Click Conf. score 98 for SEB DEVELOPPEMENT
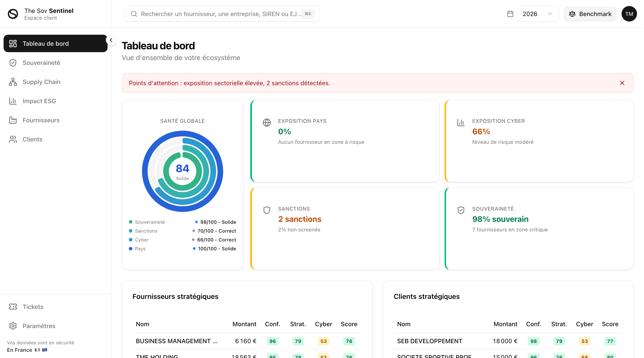Screen dimensions: 644x358 [534, 341]
